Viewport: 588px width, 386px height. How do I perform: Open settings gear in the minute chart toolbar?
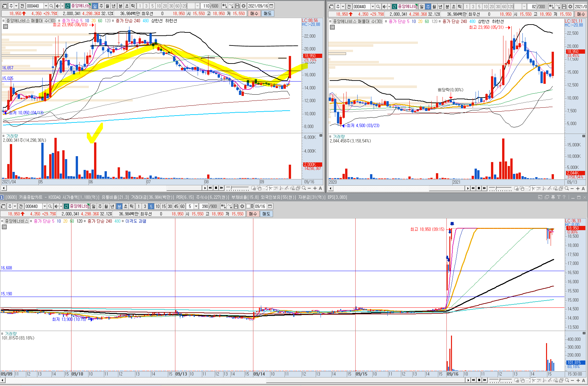click(x=242, y=206)
